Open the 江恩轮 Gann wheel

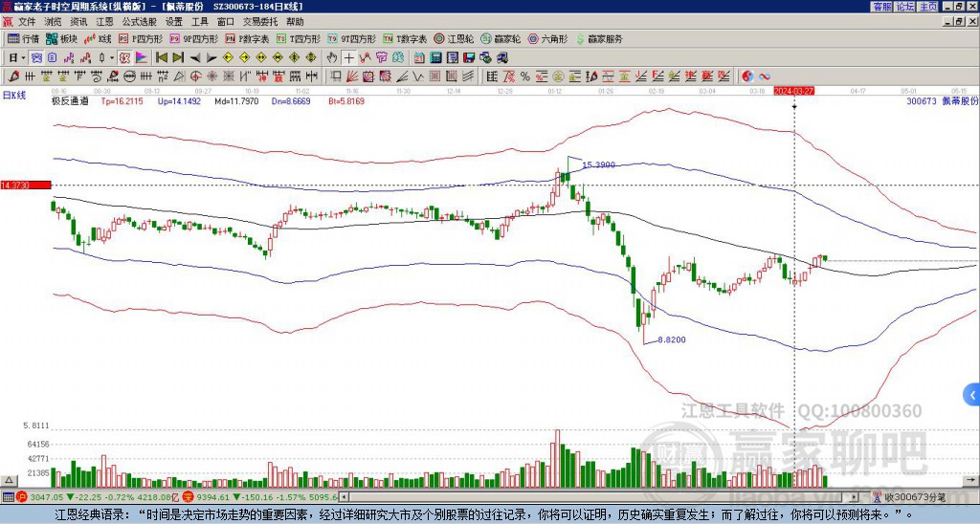pyautogui.click(x=454, y=38)
